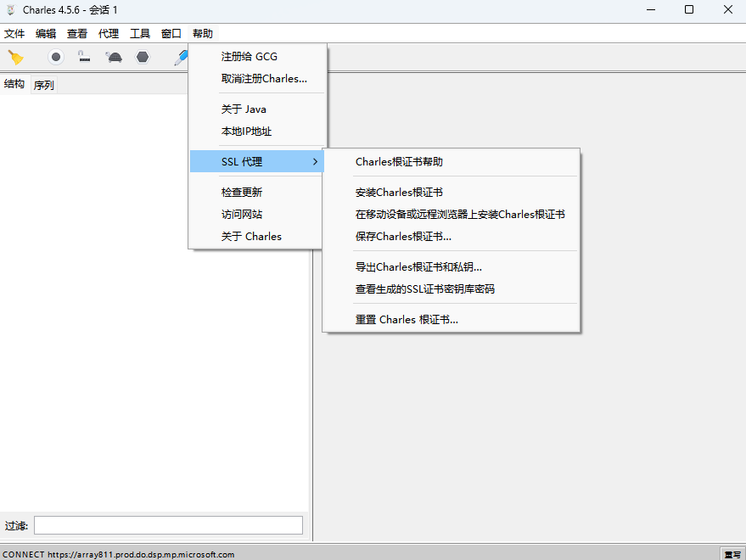
Task: Show 本地IP地址 from the menu
Action: 257,132
